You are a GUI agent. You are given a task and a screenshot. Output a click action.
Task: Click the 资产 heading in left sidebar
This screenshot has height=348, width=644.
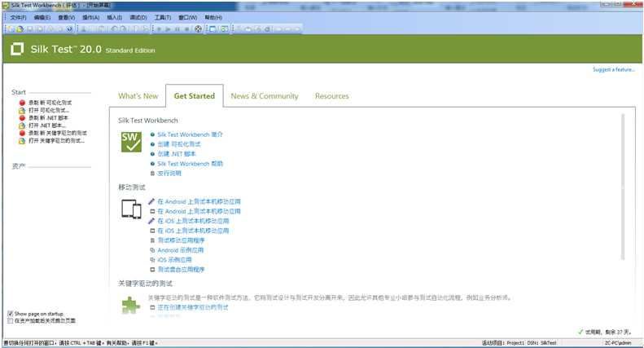click(19, 166)
